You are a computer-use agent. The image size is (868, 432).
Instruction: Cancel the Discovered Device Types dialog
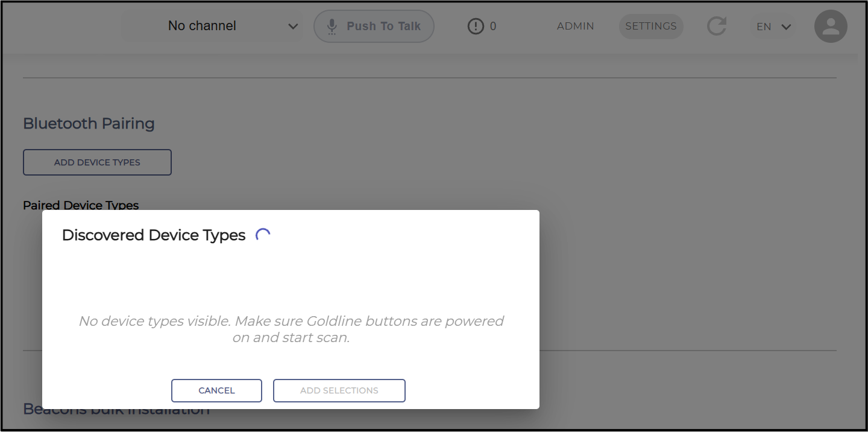point(216,390)
